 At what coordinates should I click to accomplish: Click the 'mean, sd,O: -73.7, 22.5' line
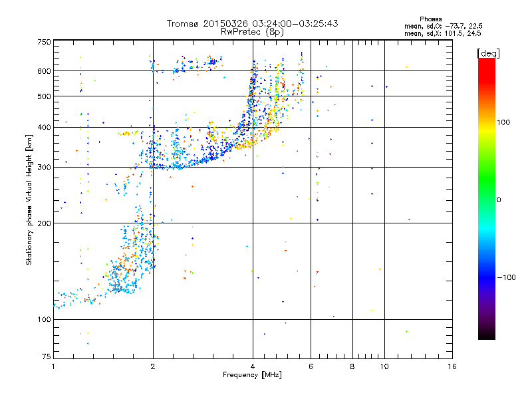click(443, 26)
